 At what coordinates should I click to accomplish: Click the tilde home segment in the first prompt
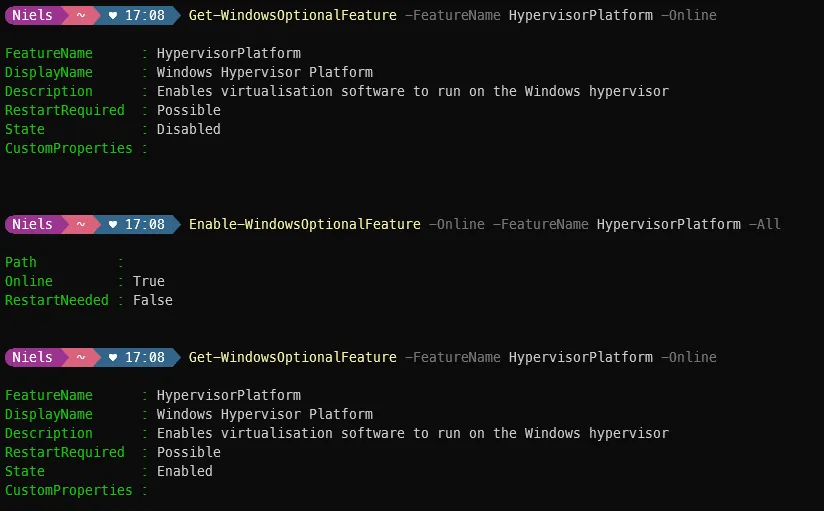(76, 16)
